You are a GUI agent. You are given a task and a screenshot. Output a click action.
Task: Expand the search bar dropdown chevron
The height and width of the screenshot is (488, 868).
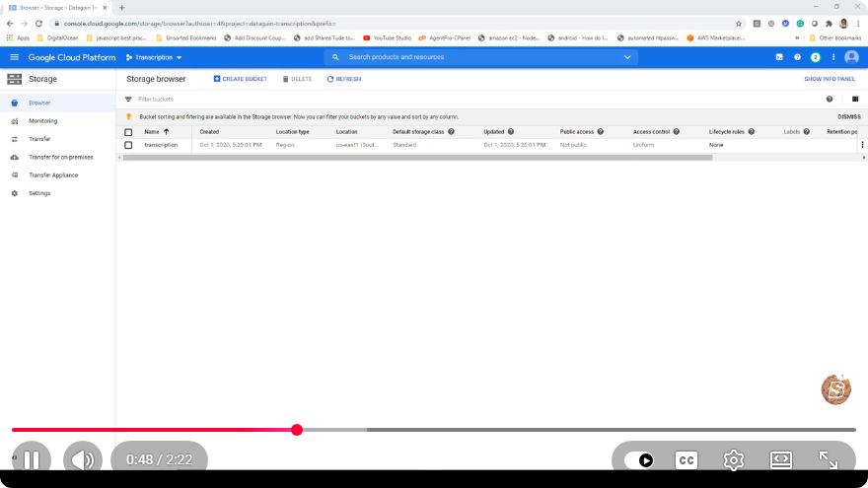[x=627, y=57]
